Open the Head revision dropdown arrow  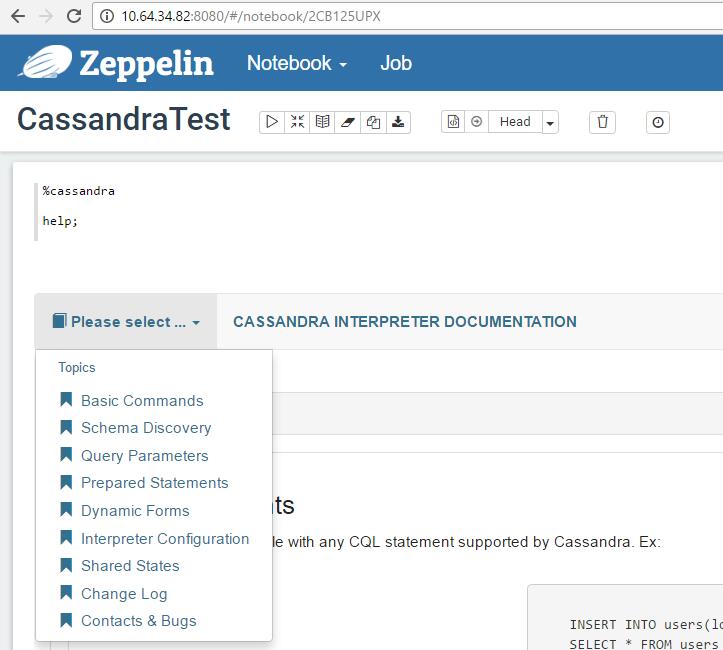[x=550, y=122]
